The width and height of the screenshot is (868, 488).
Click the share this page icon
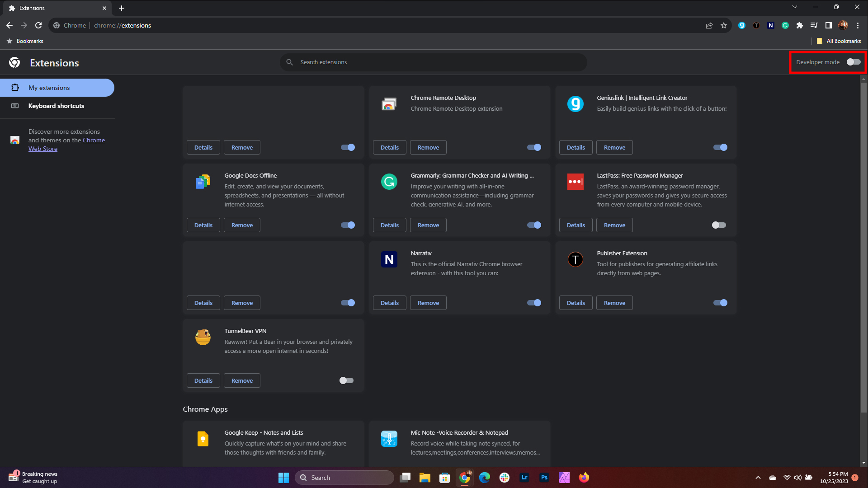coord(709,25)
